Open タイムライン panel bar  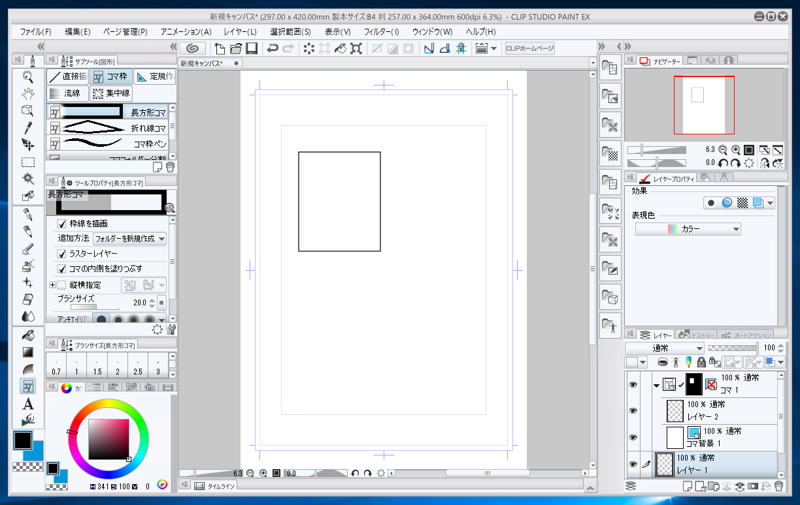pyautogui.click(x=214, y=486)
